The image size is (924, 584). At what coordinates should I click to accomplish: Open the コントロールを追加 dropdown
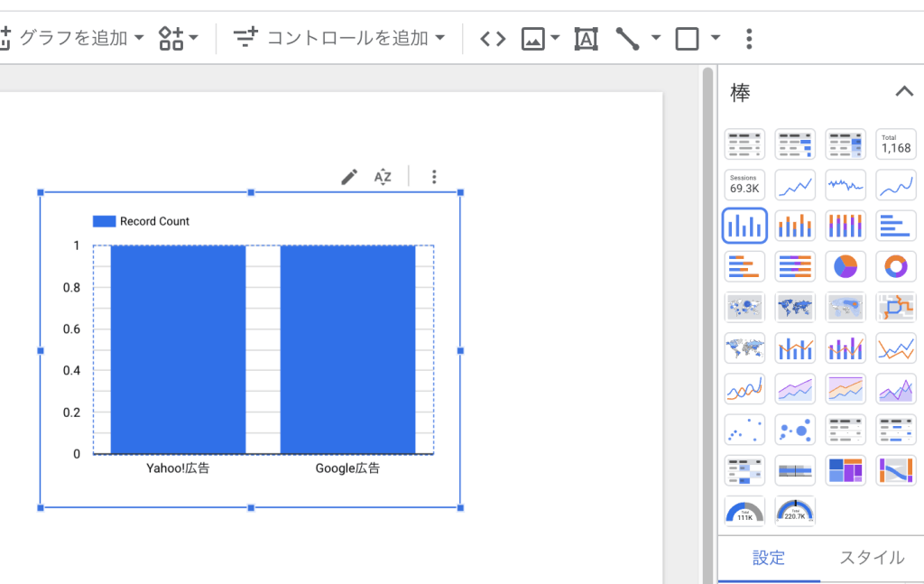[339, 38]
